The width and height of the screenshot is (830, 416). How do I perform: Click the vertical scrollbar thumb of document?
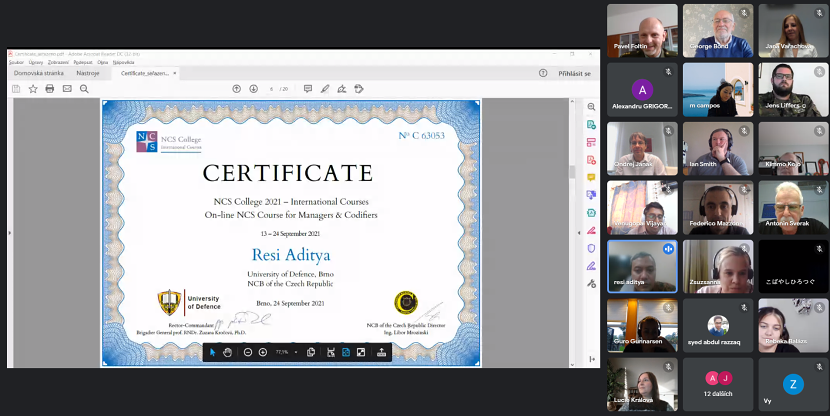click(572, 172)
